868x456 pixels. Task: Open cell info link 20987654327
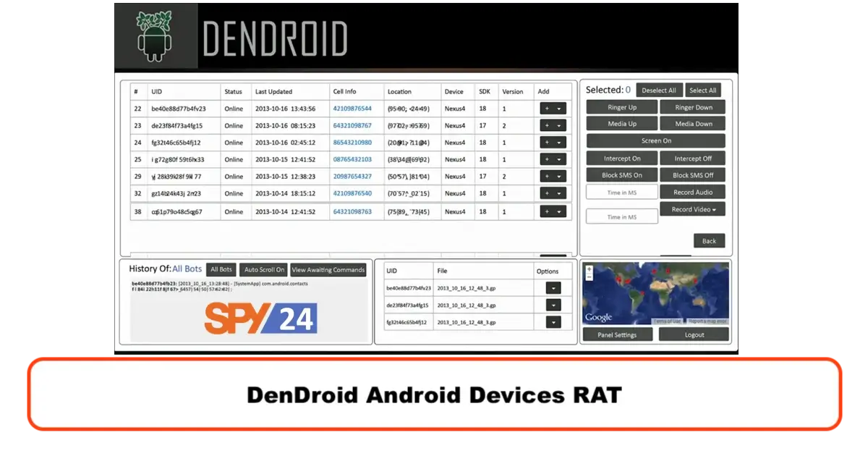[x=352, y=177]
